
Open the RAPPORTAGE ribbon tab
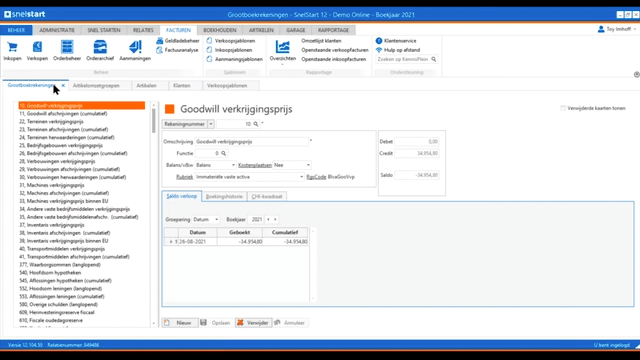click(333, 30)
